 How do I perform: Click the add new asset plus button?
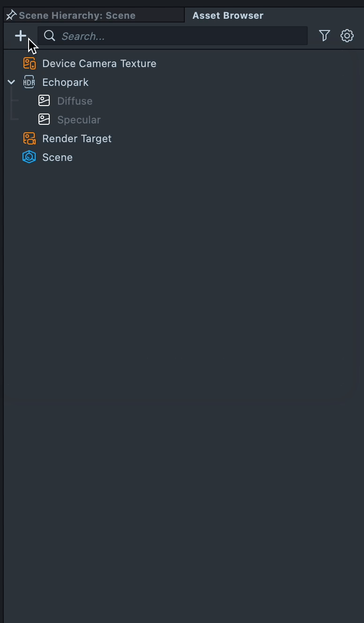[x=20, y=36]
